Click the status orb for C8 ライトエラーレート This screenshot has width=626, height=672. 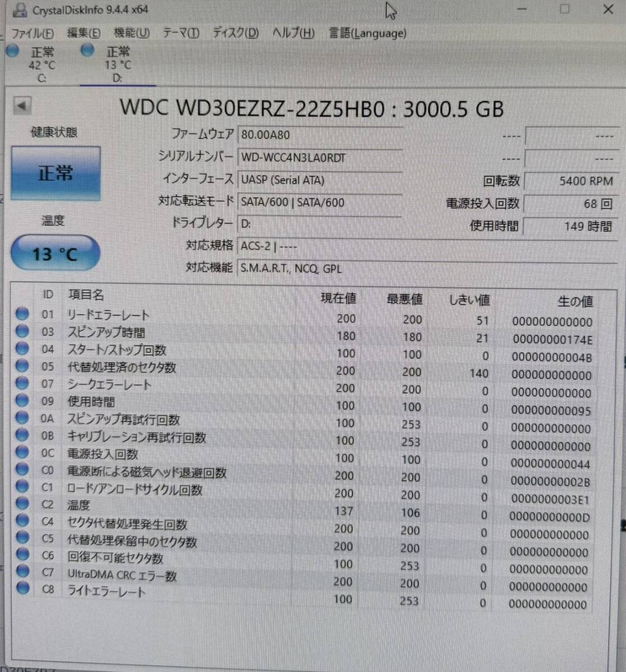[x=22, y=587]
